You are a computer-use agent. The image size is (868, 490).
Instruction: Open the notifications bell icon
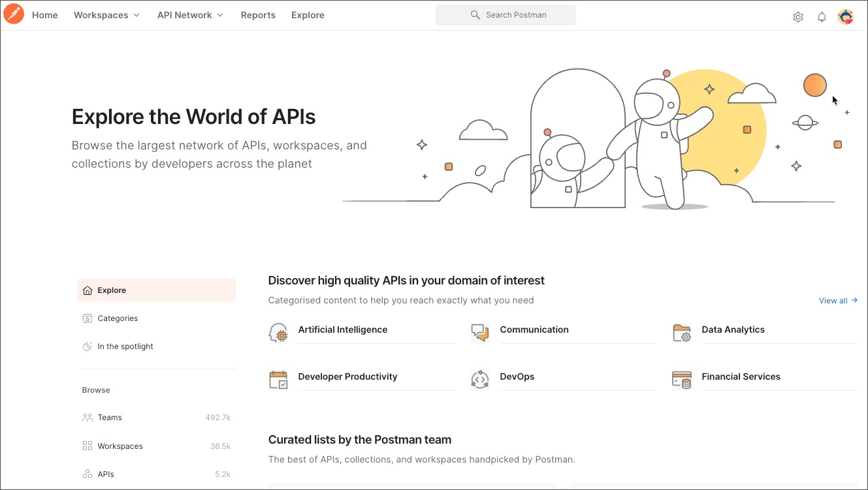(x=822, y=17)
